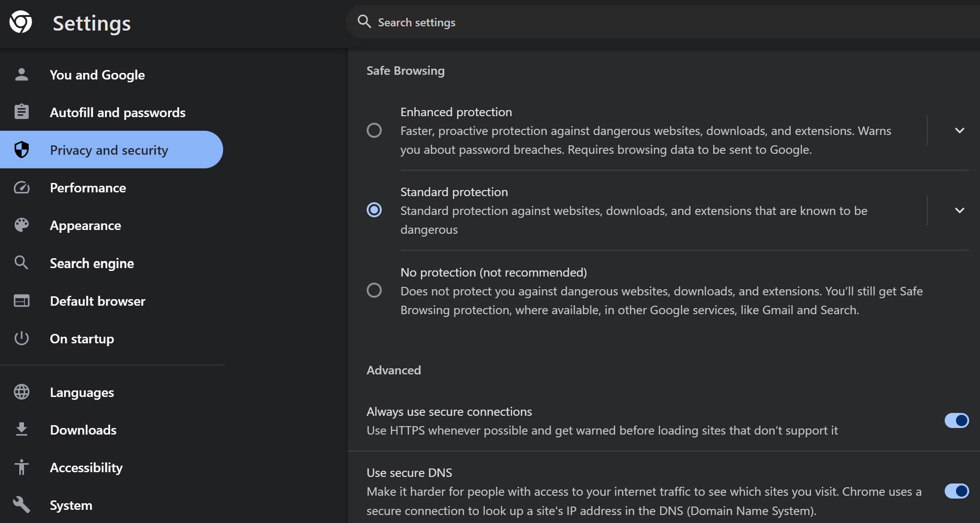
Task: Click the Downloads arrow icon
Action: click(22, 429)
